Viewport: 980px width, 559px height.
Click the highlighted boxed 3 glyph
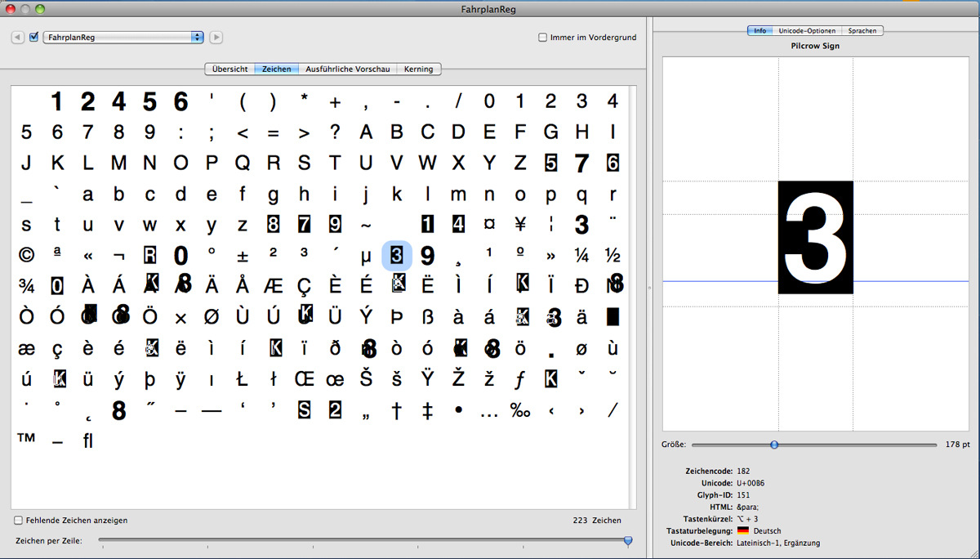click(x=397, y=255)
